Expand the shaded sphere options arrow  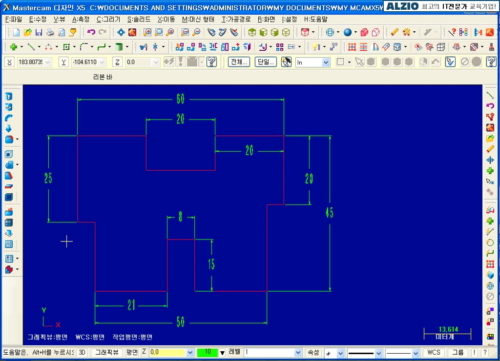[355, 32]
